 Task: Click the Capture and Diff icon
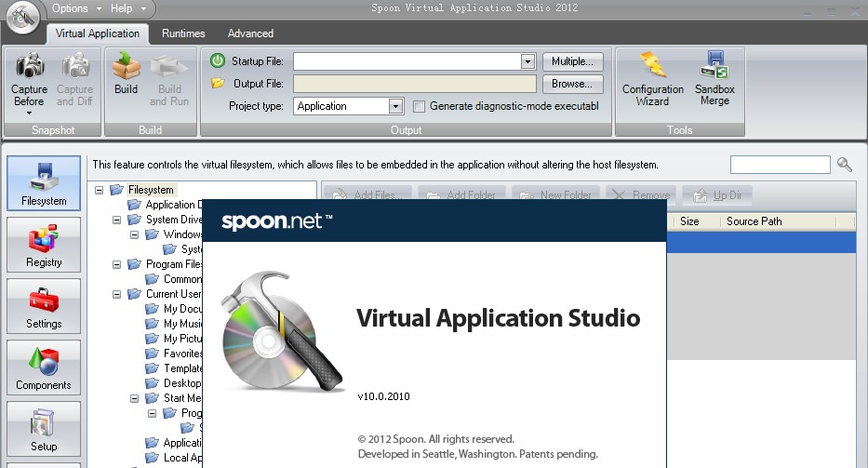coord(74,66)
